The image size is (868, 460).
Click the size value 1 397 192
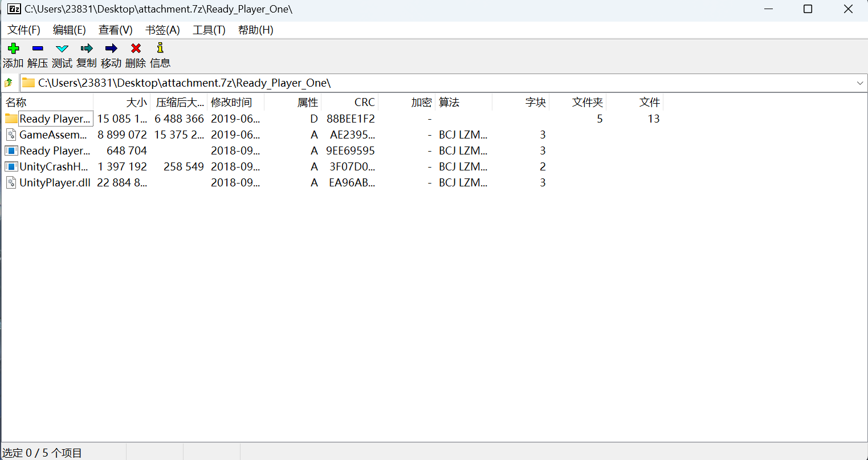point(122,166)
